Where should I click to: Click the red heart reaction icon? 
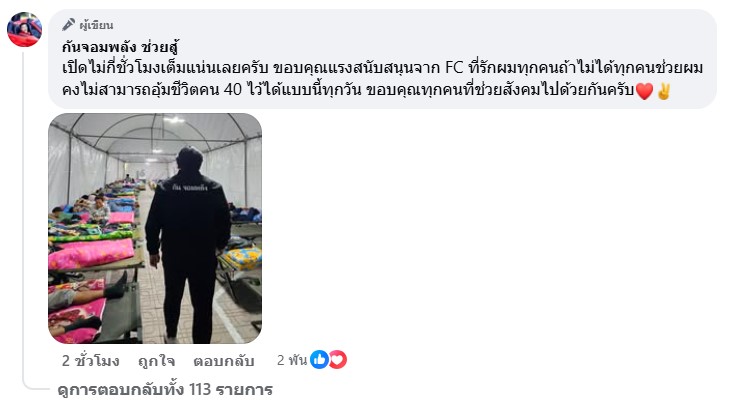tap(338, 359)
